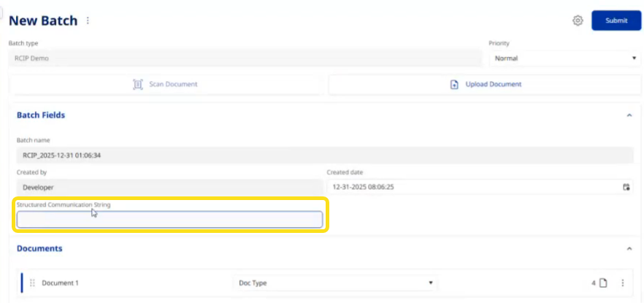Open the calendar picker in Created date
Image resolution: width=644 pixels, height=303 pixels.
[x=626, y=187]
